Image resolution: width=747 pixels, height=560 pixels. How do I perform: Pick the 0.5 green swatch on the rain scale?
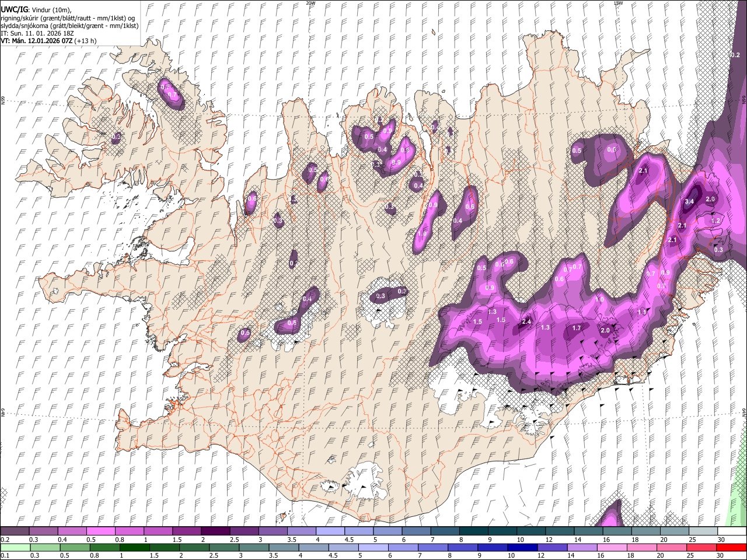point(75,547)
